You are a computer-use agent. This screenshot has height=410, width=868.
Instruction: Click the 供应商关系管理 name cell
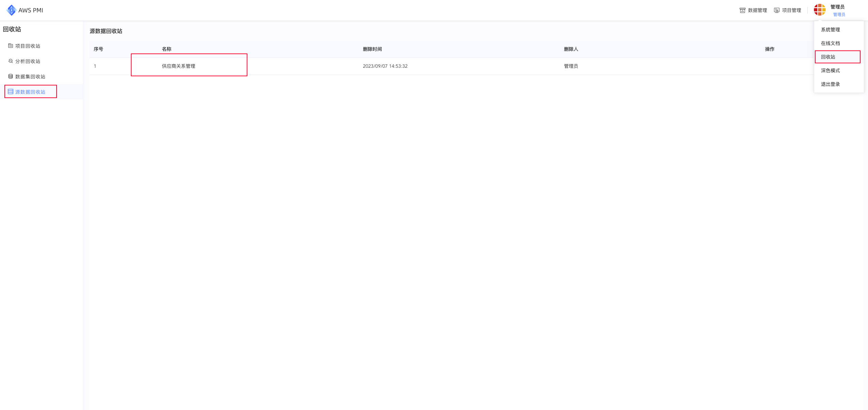click(178, 66)
